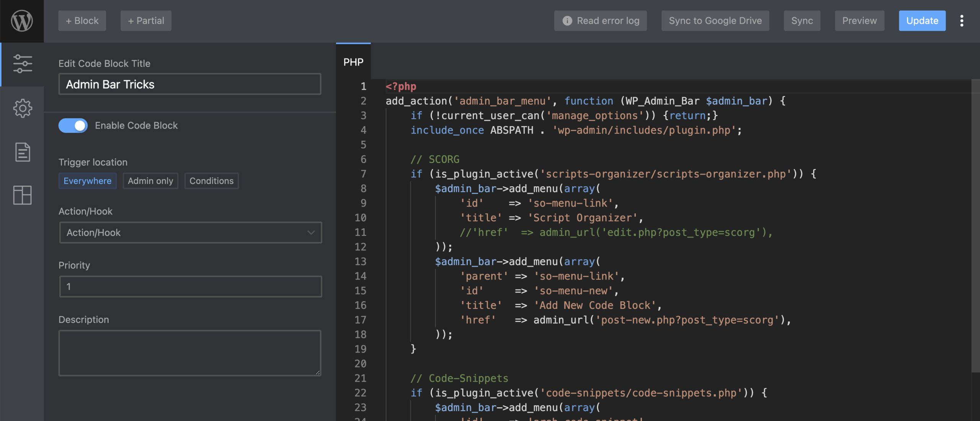Select the Conditions trigger location
This screenshot has height=421, width=980.
point(211,181)
